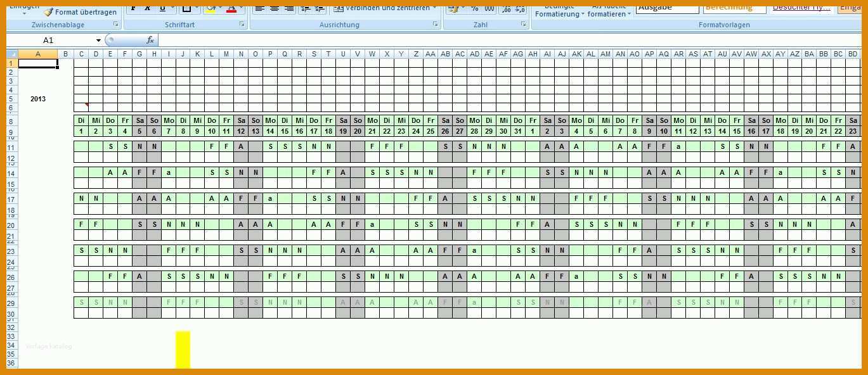This screenshot has height=375, width=868.
Task: Open Zwischenablage dialog launcher
Action: [x=116, y=24]
